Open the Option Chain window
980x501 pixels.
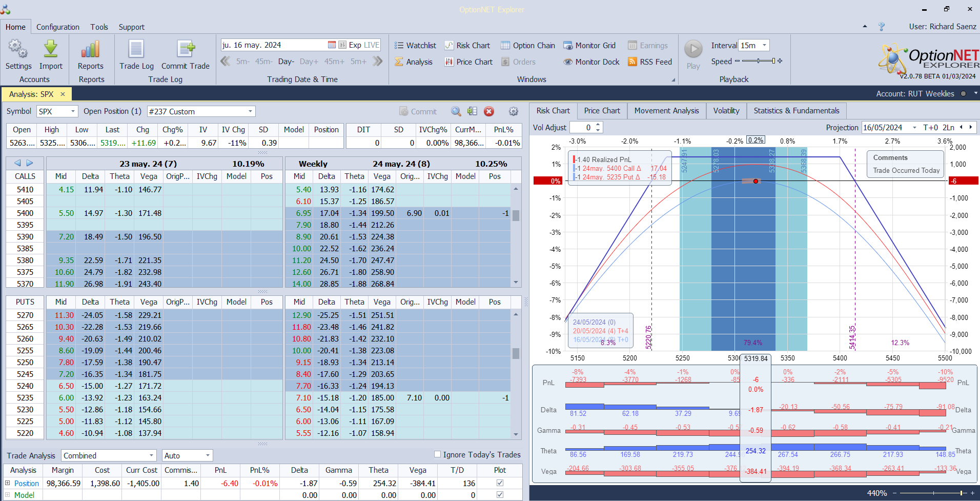pos(527,46)
